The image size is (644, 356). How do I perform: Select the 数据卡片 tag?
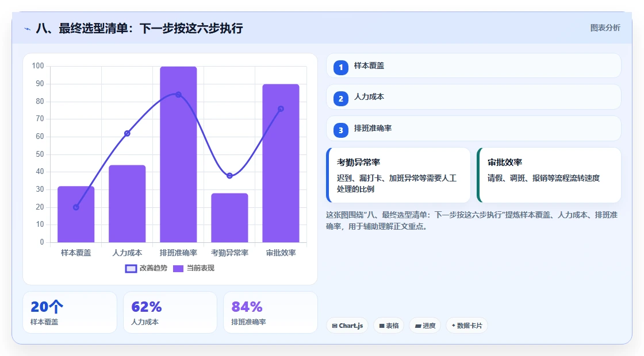(x=466, y=326)
